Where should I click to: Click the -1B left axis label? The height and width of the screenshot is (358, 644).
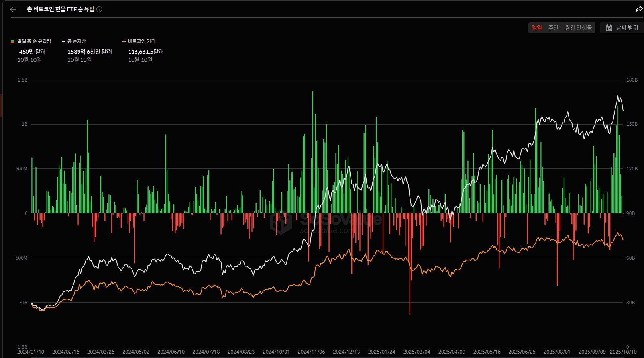pos(24,303)
